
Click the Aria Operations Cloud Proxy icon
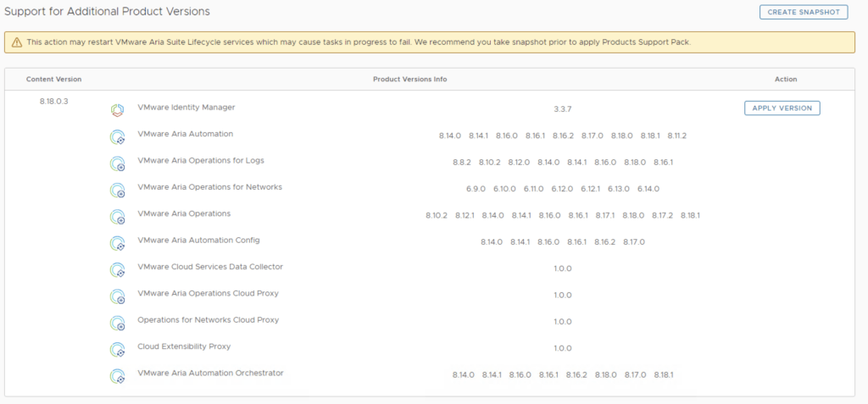(x=118, y=296)
